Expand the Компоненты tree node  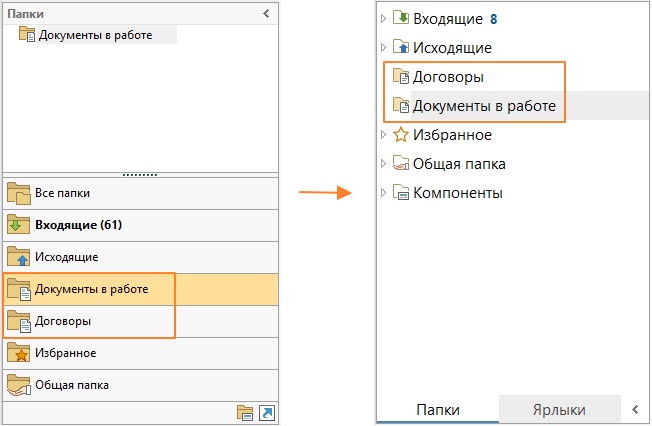point(383,193)
